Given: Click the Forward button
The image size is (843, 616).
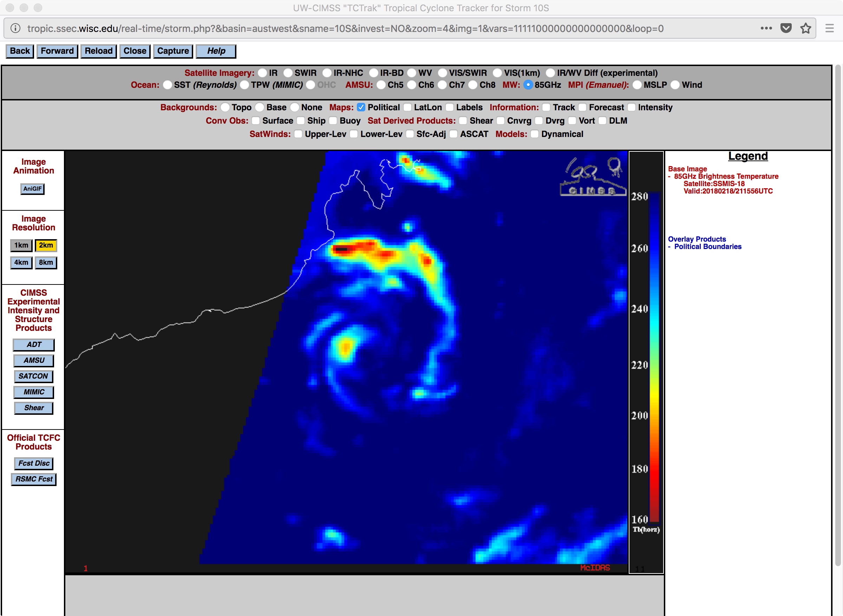Looking at the screenshot, I should [x=57, y=51].
